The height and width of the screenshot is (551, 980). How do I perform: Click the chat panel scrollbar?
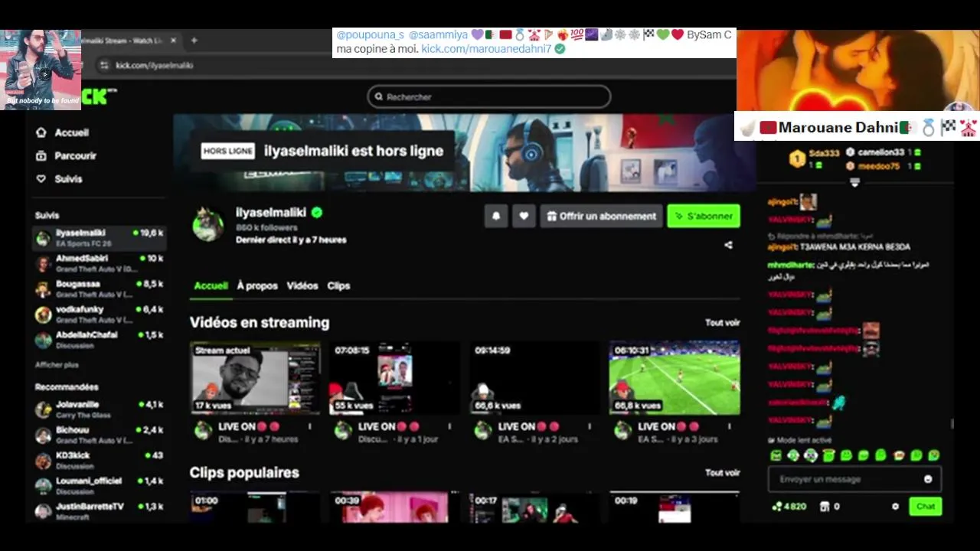point(952,423)
